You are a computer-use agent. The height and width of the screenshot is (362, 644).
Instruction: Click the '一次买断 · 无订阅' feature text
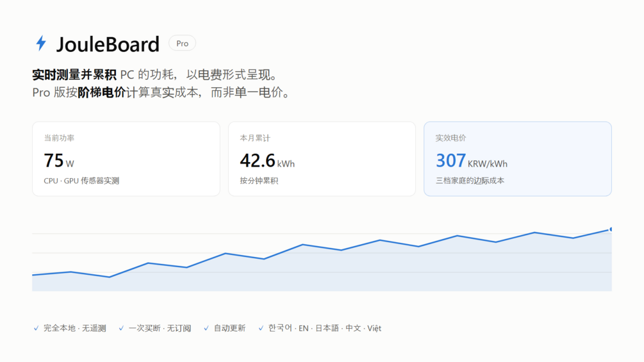[160, 328]
